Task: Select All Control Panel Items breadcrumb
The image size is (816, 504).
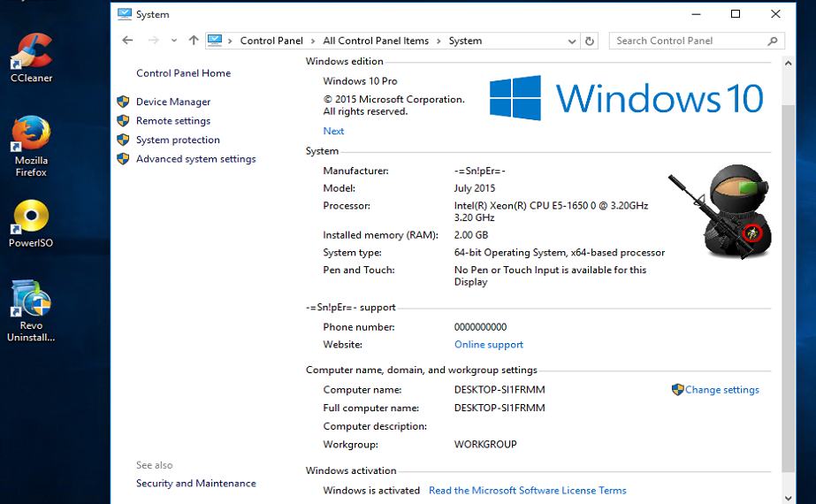Action: tap(376, 41)
